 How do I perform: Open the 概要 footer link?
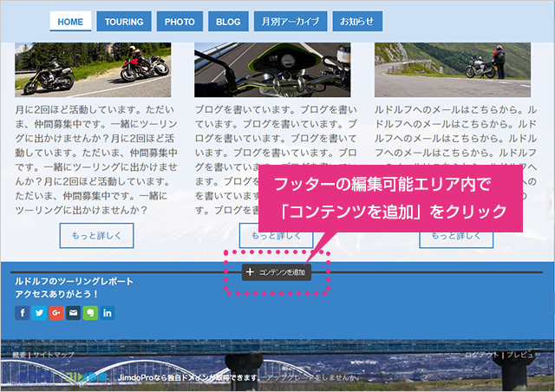[x=19, y=355]
